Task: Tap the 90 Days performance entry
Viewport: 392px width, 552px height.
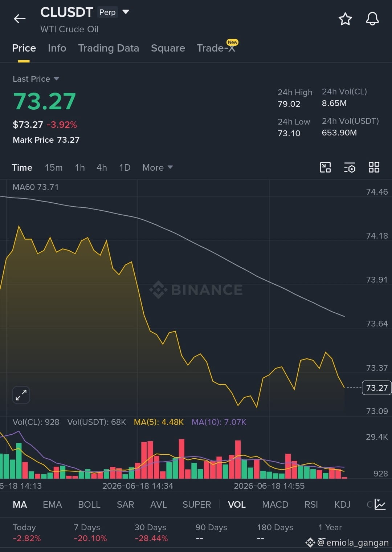Action: pos(211,533)
